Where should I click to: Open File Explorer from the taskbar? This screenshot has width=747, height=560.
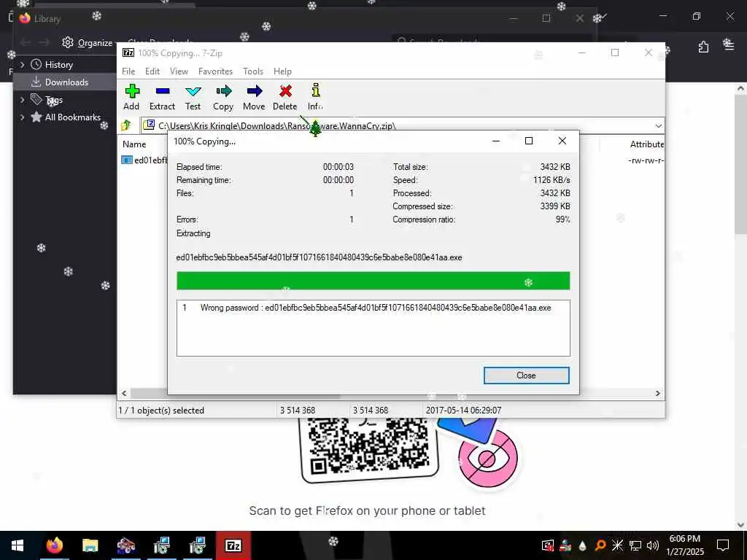90,545
